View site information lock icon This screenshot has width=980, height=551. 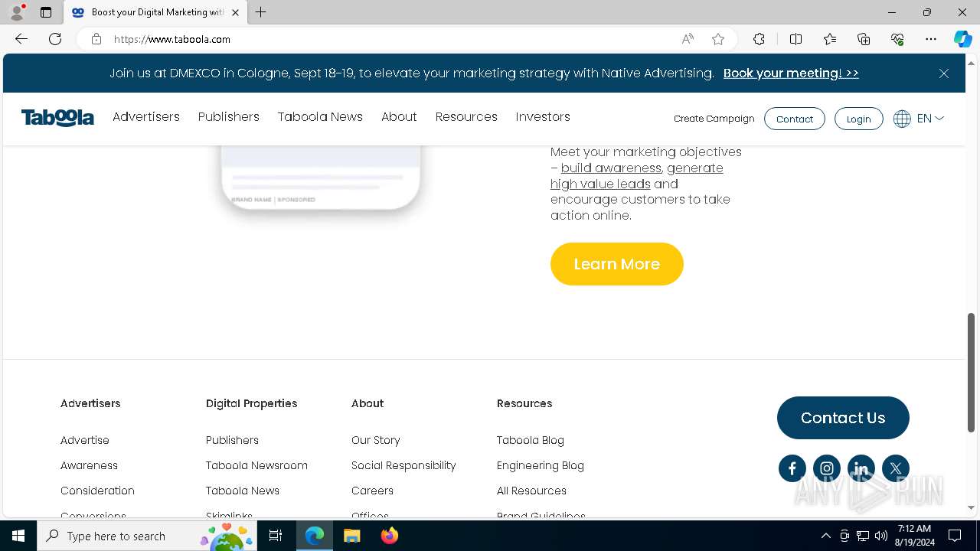pyautogui.click(x=96, y=39)
